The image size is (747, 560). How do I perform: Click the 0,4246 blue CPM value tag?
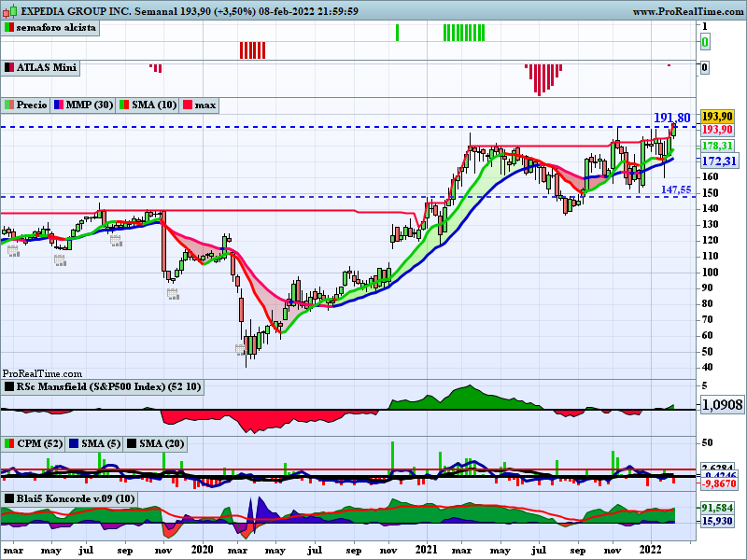point(719,476)
